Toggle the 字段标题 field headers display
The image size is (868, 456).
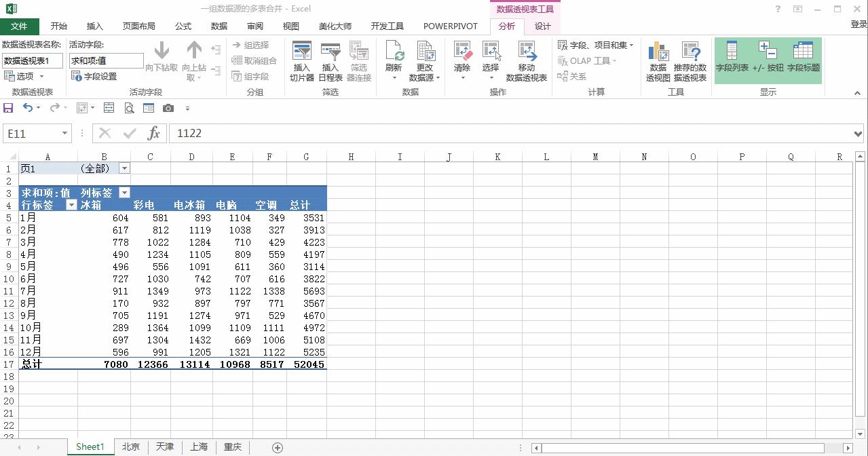[804, 56]
